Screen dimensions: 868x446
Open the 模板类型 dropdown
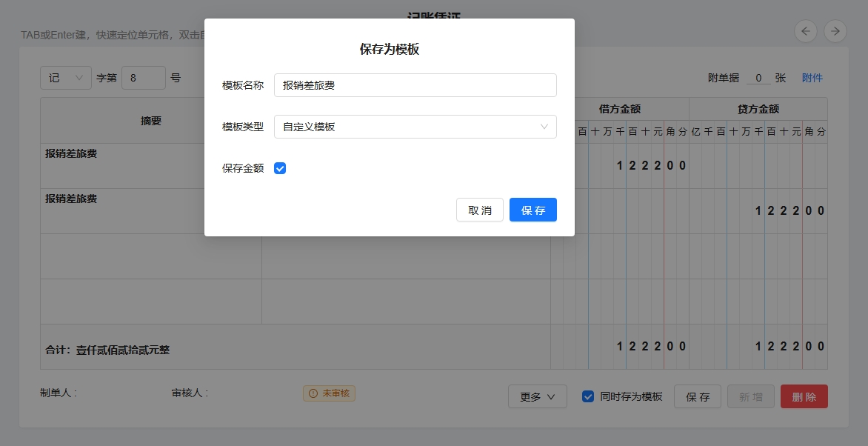point(415,127)
